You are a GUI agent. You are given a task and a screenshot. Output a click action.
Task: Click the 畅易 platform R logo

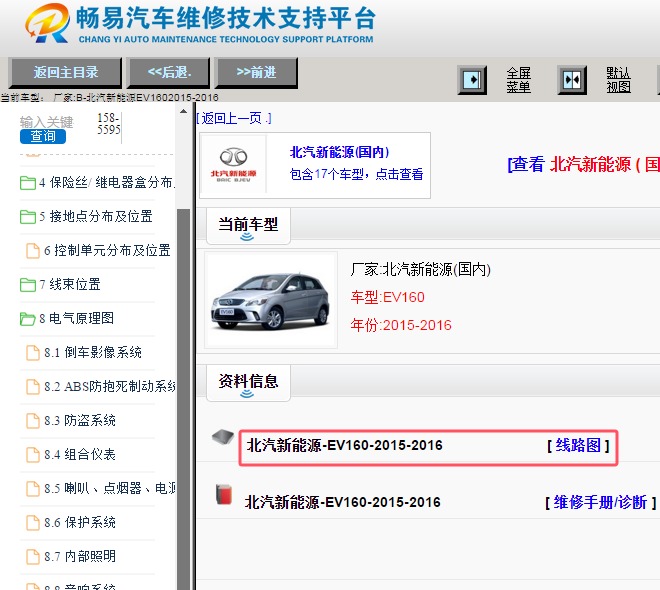pyautogui.click(x=48, y=23)
